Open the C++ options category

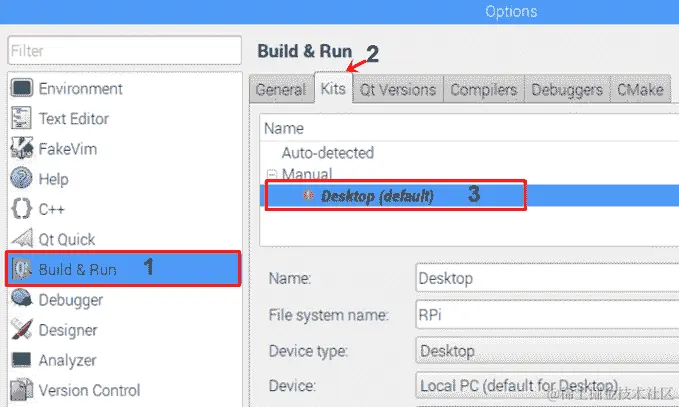point(52,209)
